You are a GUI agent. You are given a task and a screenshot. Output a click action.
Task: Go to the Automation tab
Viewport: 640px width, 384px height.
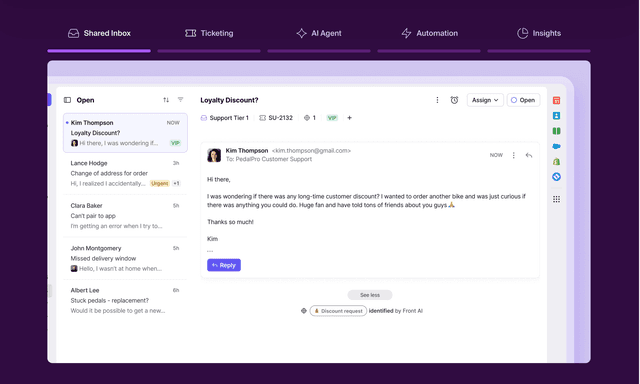click(x=429, y=33)
